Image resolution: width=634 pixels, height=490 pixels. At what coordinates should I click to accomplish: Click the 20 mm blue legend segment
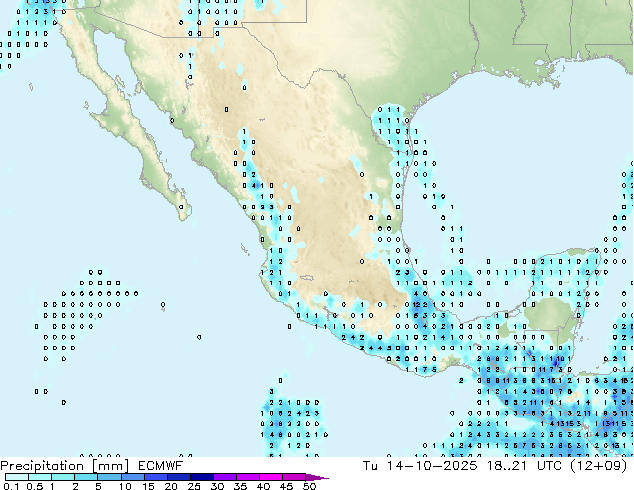pyautogui.click(x=182, y=477)
